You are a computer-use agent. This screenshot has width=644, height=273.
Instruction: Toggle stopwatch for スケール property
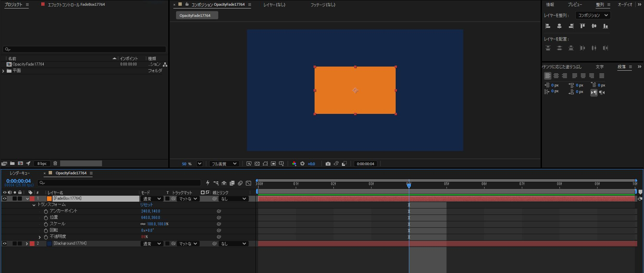click(46, 224)
